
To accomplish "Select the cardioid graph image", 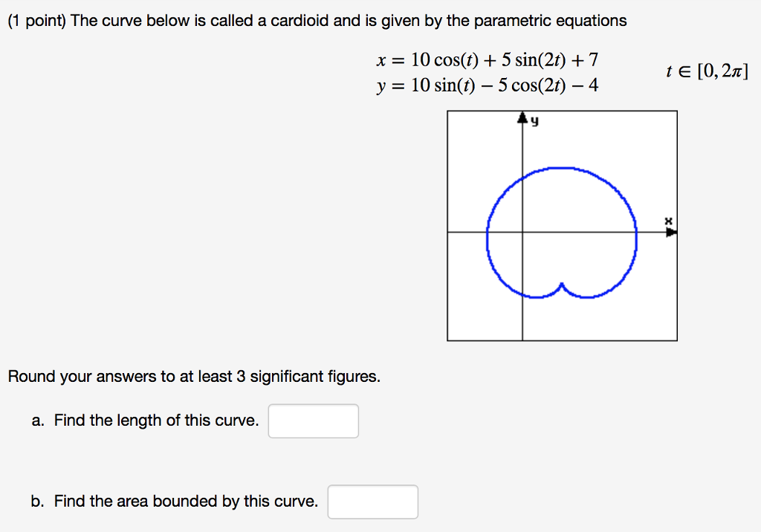I will 561,225.
